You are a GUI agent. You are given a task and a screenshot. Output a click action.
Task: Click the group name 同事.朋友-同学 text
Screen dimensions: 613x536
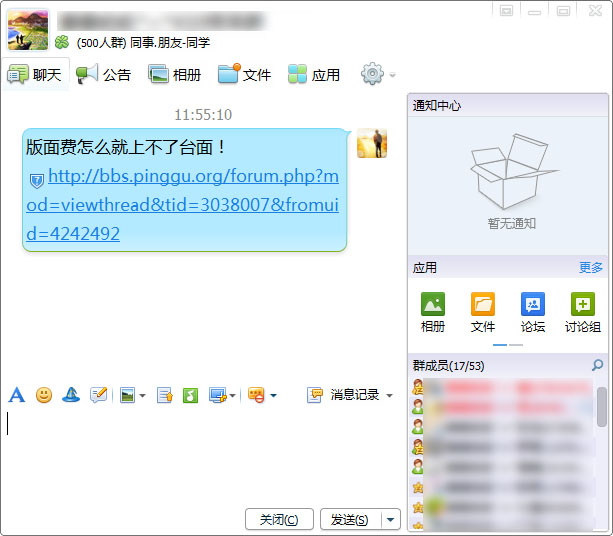pyautogui.click(x=170, y=42)
